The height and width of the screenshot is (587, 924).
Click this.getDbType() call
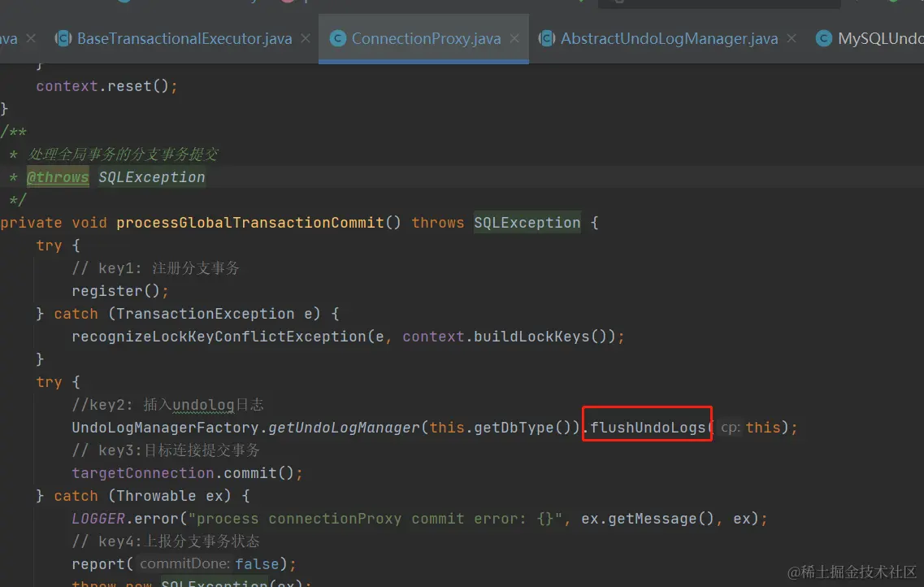501,428
